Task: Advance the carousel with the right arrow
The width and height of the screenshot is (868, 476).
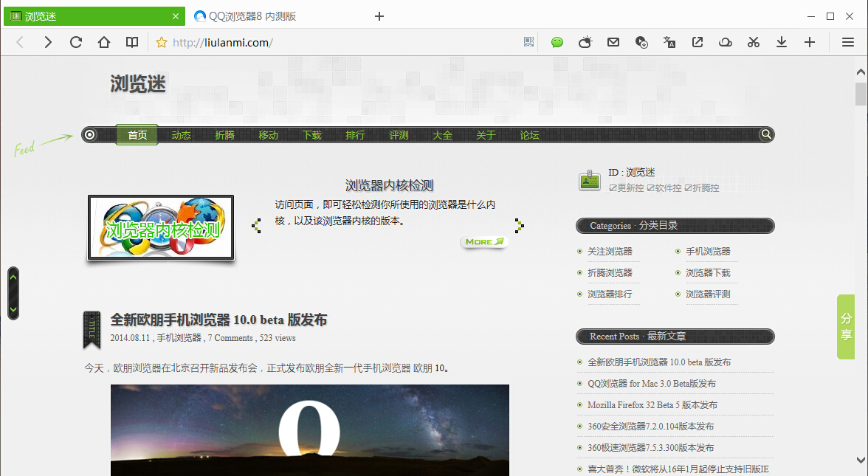Action: pos(520,225)
